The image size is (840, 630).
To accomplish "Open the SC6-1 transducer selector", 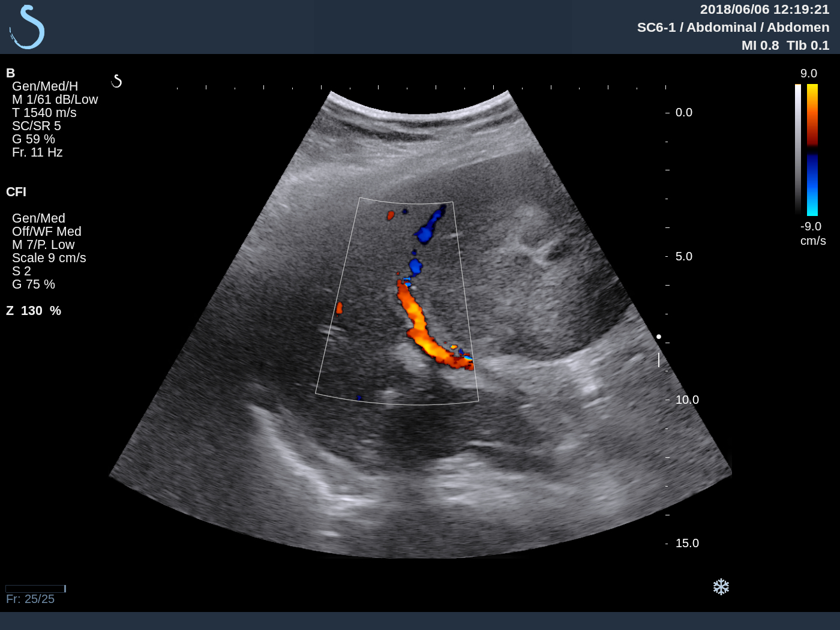I will click(x=656, y=28).
